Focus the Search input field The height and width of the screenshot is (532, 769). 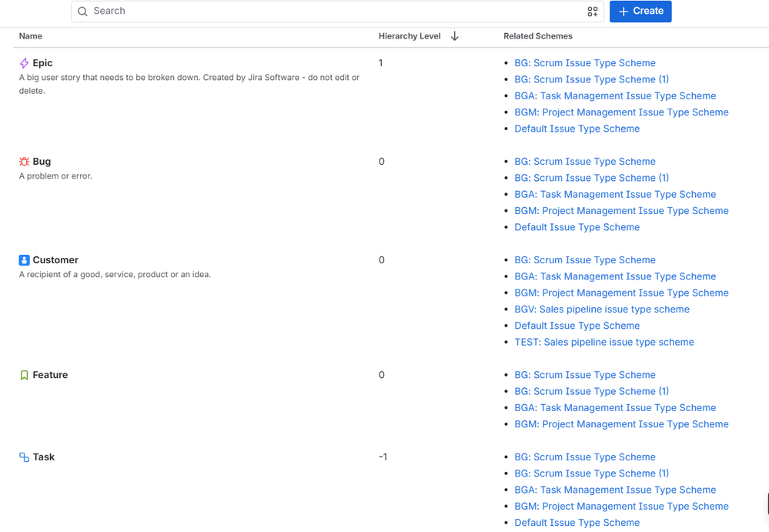tap(337, 12)
